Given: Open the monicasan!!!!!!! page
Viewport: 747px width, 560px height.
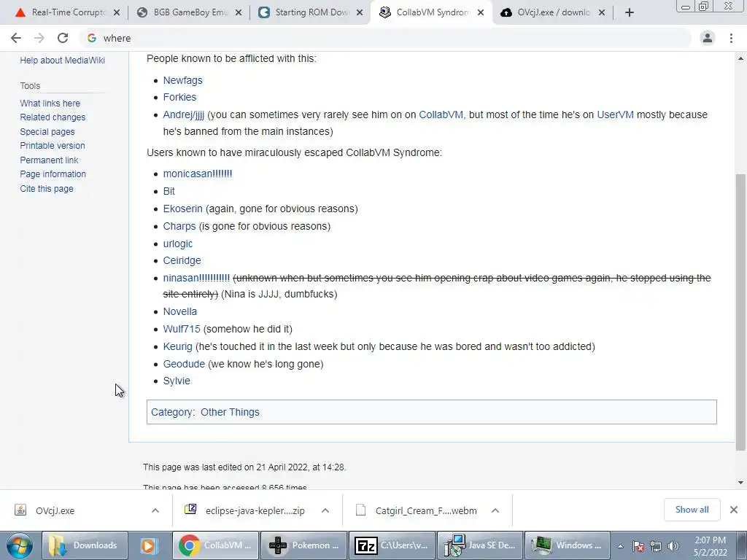Looking at the screenshot, I should (198, 174).
